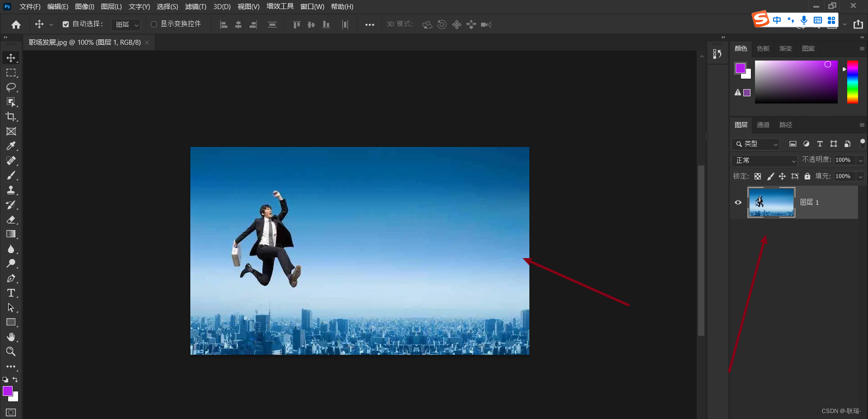Image resolution: width=868 pixels, height=419 pixels.
Task: Toggle the 自动选择 checkbox
Action: click(66, 24)
